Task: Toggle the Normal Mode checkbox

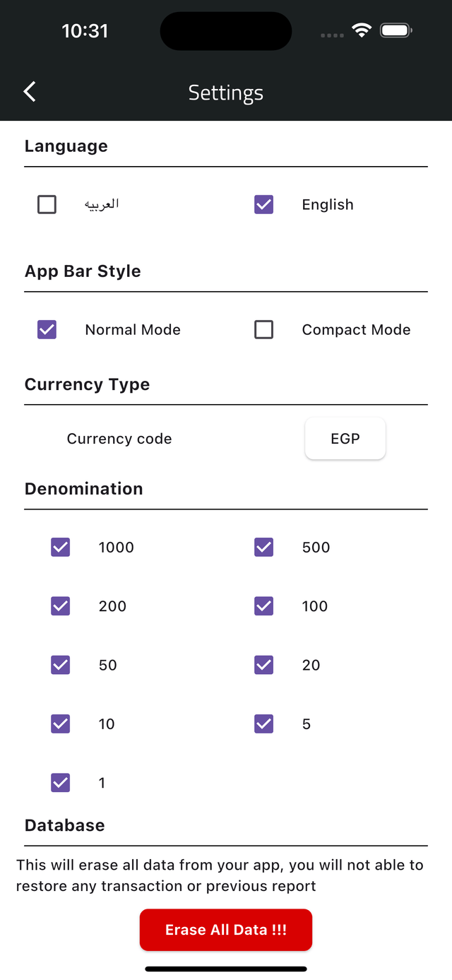Action: [x=47, y=330]
